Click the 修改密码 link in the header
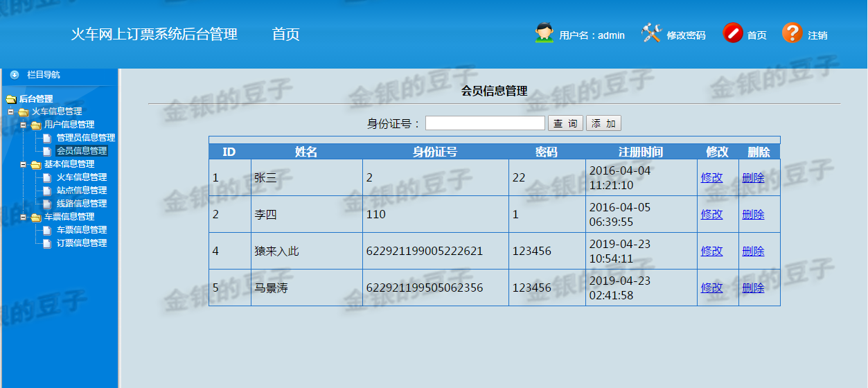Screen dimensions: 868x388 click(686, 35)
